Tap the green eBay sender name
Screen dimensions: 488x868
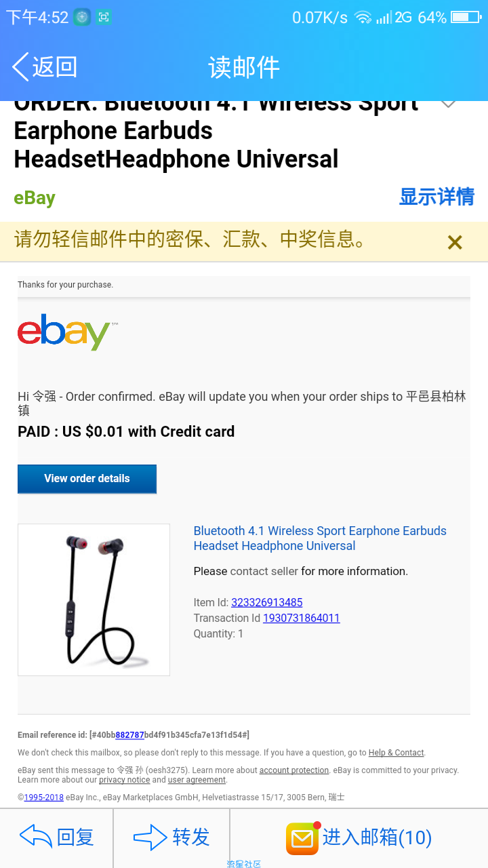35,198
